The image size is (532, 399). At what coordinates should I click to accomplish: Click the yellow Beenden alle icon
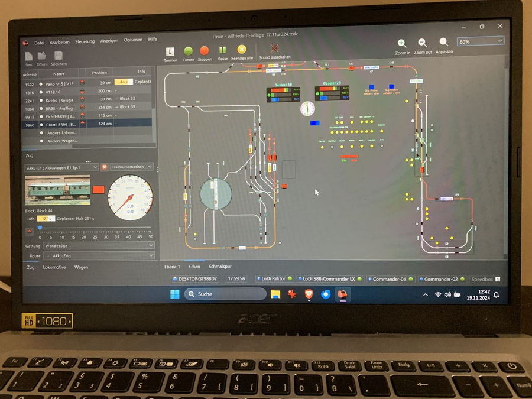[242, 50]
